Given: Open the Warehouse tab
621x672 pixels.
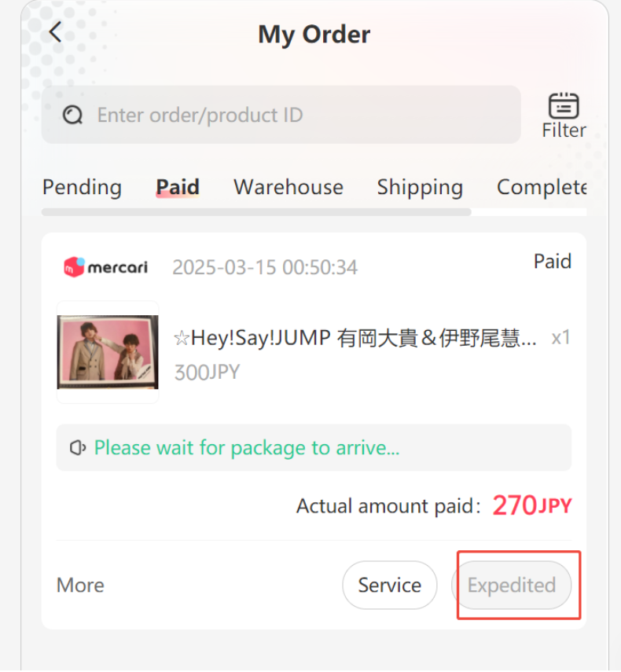Looking at the screenshot, I should point(288,187).
